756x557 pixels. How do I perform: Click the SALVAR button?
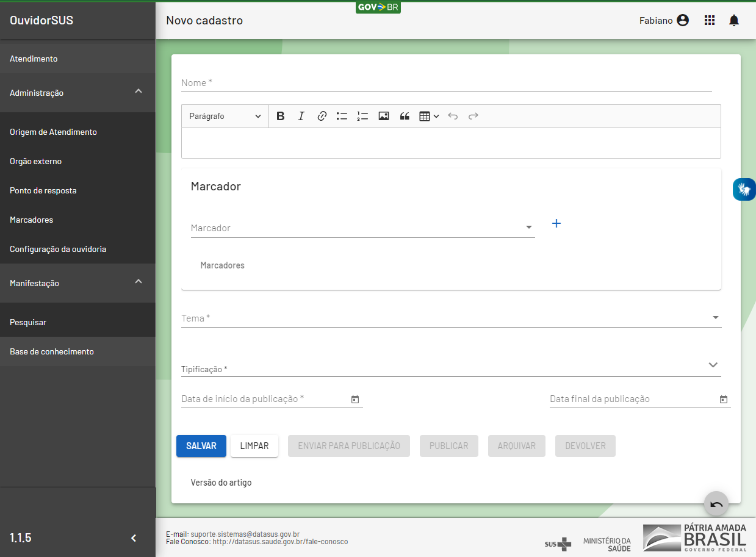pos(201,446)
